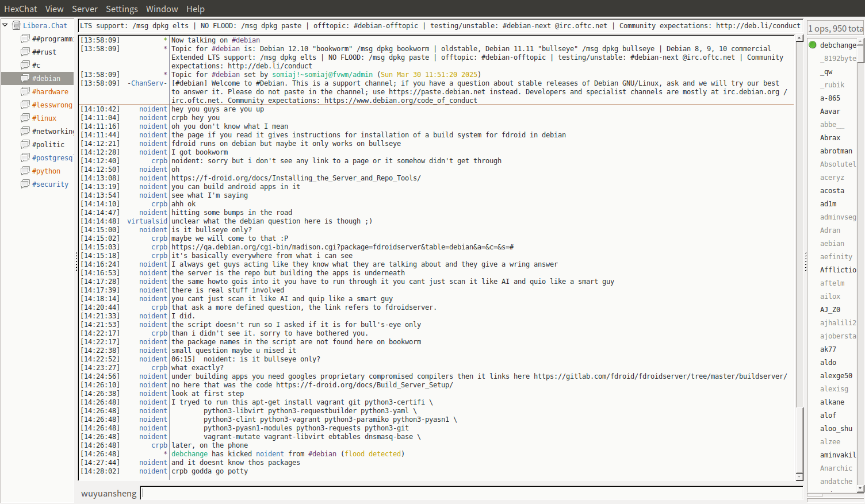Open the Settings menu
865x504 pixels.
(122, 9)
